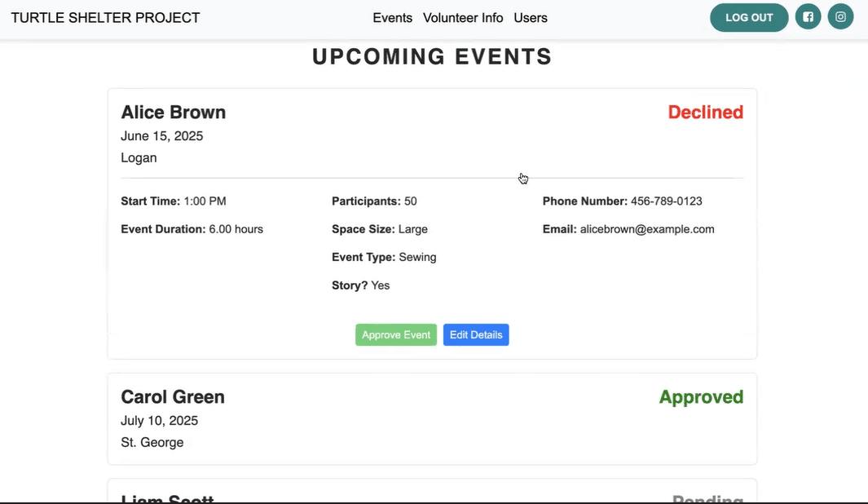Navigate to the Users page
868x504 pixels.
click(x=531, y=18)
